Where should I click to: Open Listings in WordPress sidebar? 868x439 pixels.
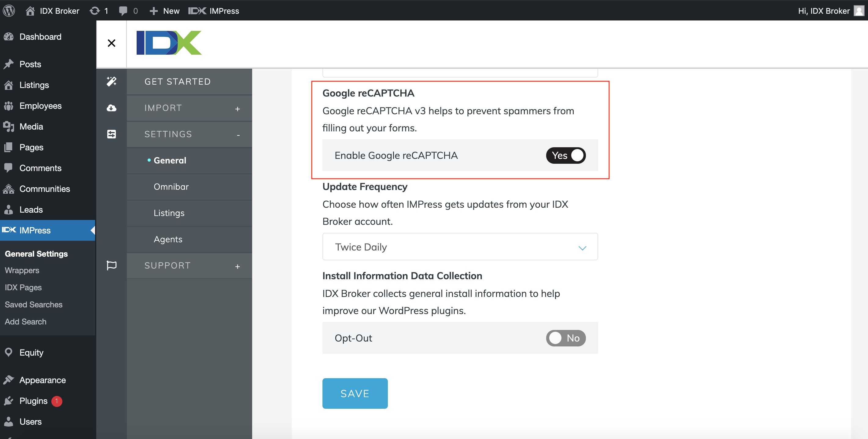48,85
